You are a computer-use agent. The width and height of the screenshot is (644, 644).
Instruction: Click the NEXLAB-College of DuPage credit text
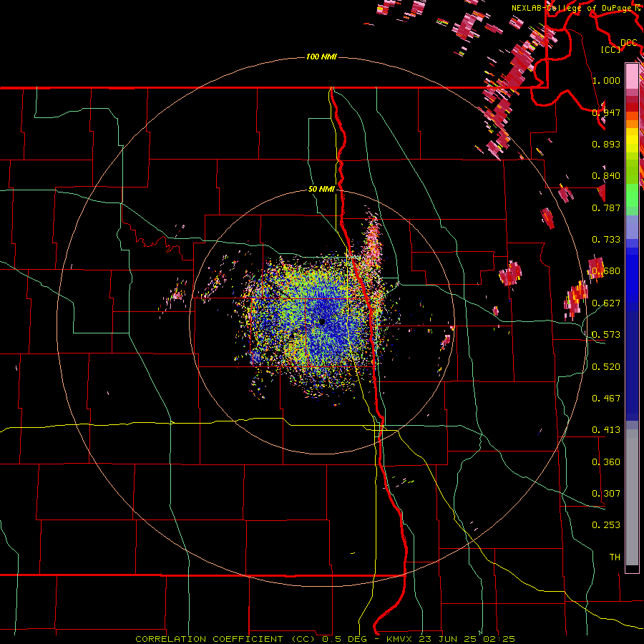click(572, 8)
